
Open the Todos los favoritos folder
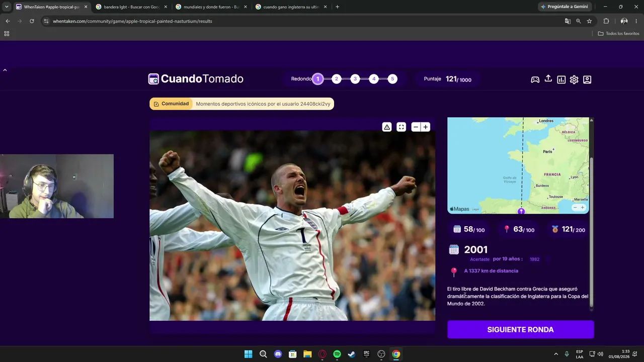619,34
